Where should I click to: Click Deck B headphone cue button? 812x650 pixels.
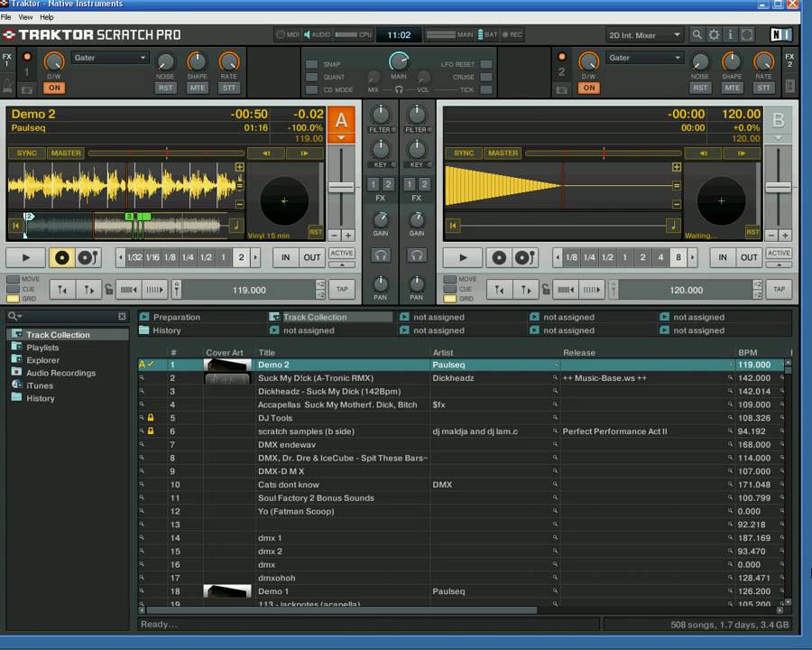417,255
